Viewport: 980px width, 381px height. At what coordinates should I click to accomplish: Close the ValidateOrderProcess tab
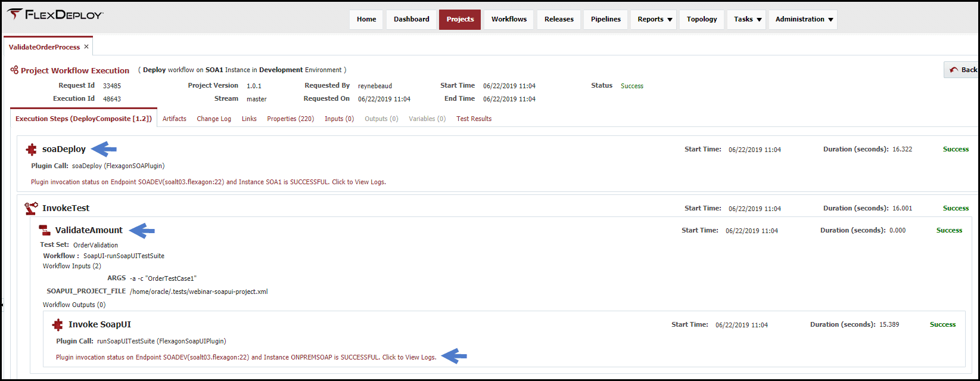pos(86,47)
